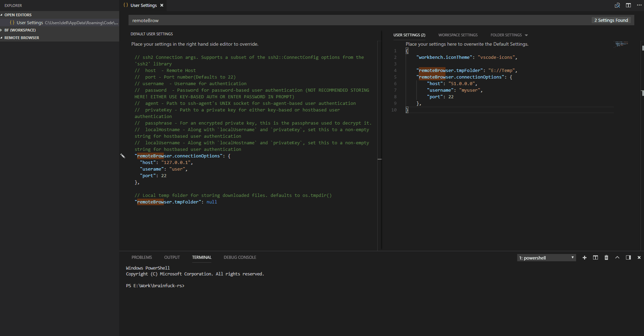Viewport: 644px width, 336px height.
Task: Switch to the Problems panel tab
Action: click(x=142, y=257)
